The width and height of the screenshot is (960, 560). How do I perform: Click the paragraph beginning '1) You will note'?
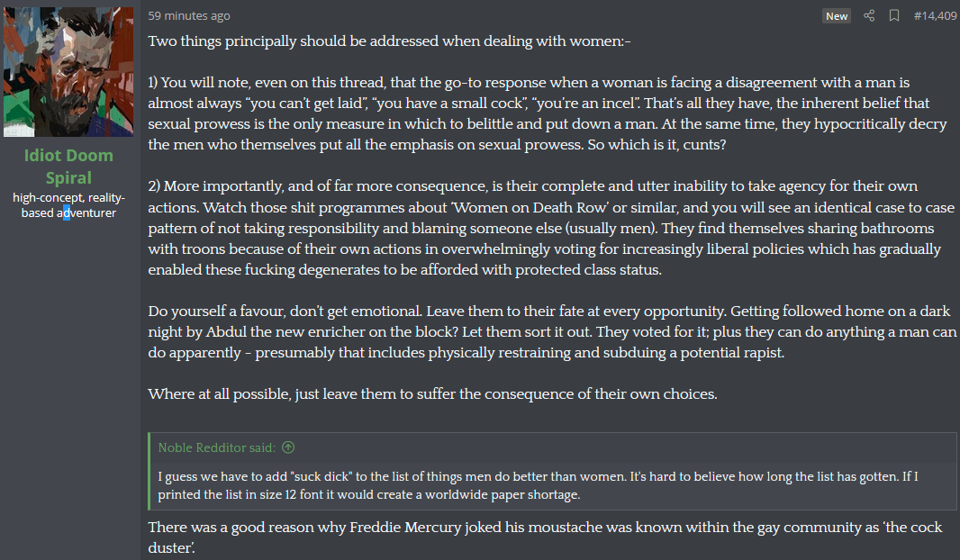pyautogui.click(x=547, y=113)
